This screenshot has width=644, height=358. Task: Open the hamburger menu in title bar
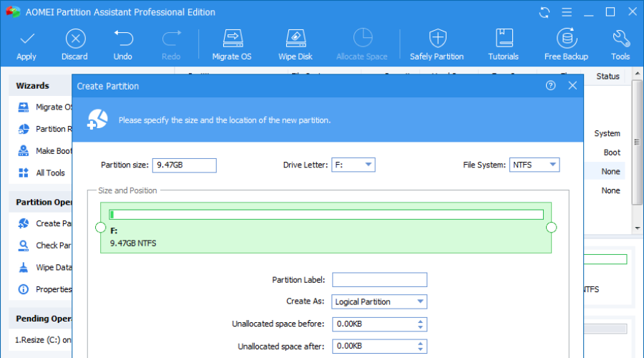point(567,12)
